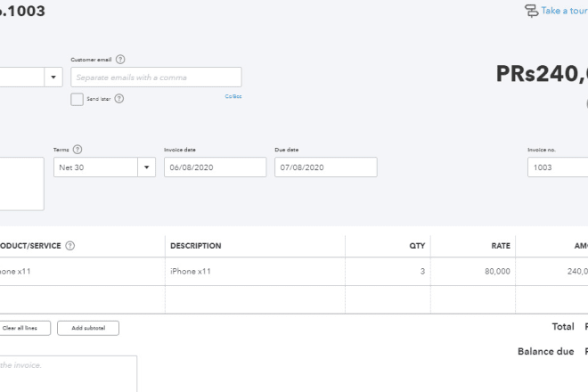Click the QTY cell showing 3
The width and height of the screenshot is (588, 392).
[x=388, y=271]
